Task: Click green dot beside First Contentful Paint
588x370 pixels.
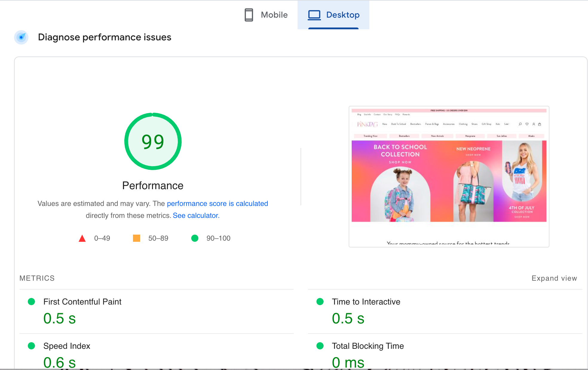Action: click(x=31, y=302)
